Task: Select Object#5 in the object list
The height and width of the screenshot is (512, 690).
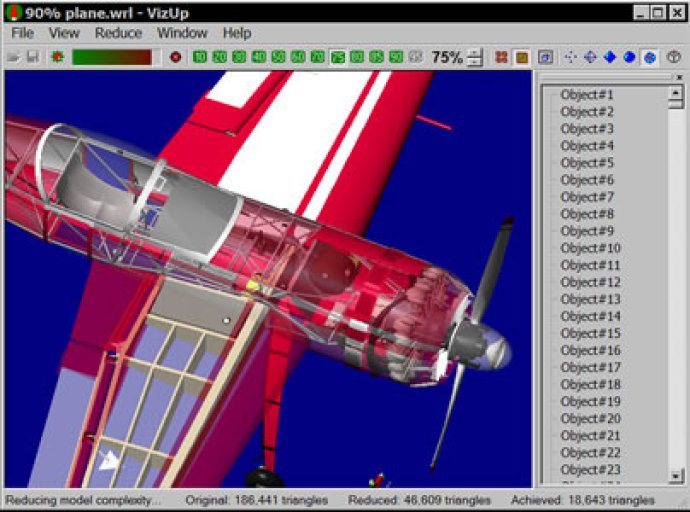Action: click(x=587, y=163)
